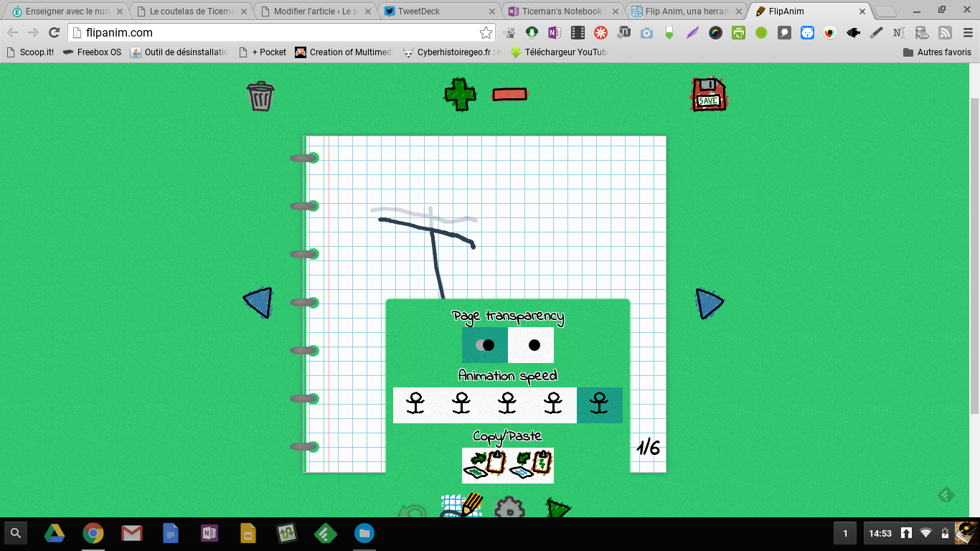The image size is (980, 551).
Task: Open the Téléchargeur YouTube bookmark
Action: click(x=560, y=52)
